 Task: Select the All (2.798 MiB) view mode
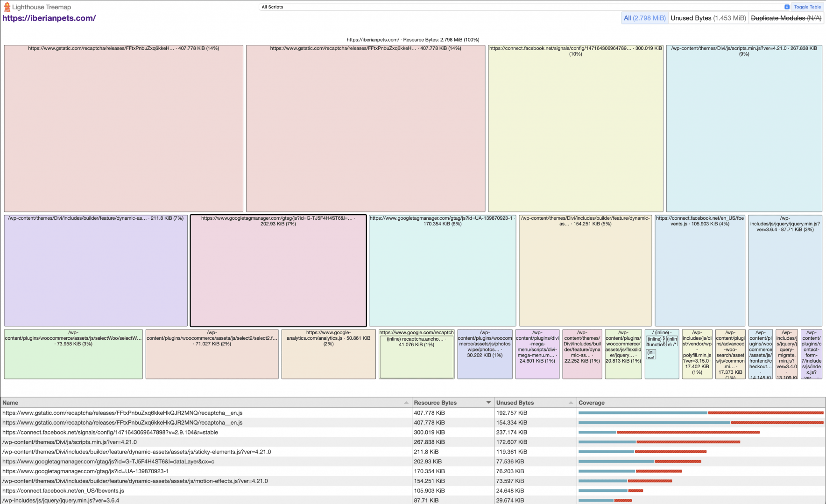(644, 18)
